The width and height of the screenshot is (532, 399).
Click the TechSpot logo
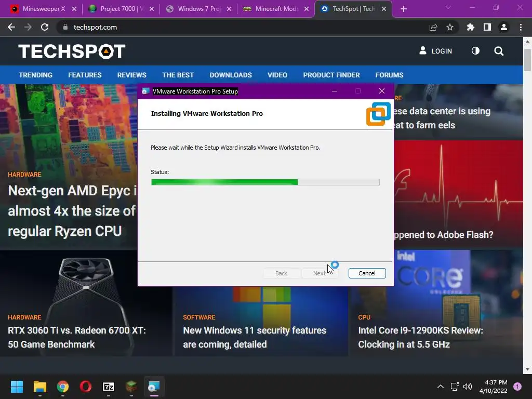tap(72, 51)
